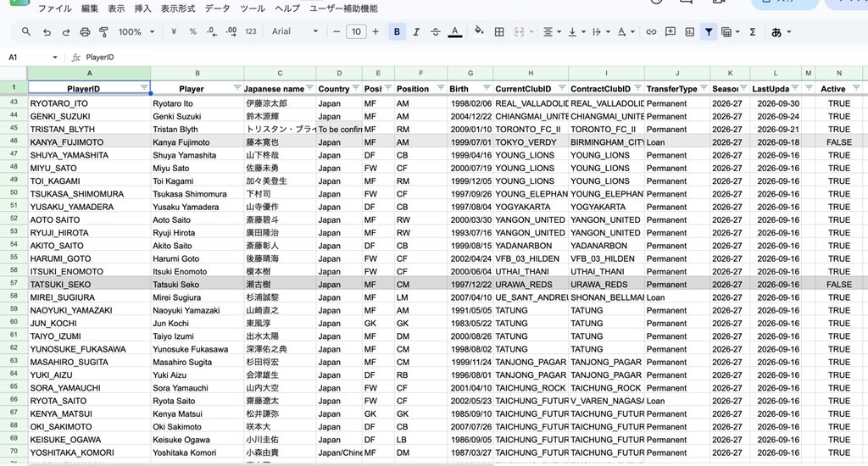Viewport: 868px width, 466px height.
Task: Decrease font size with minus button
Action: pos(337,32)
